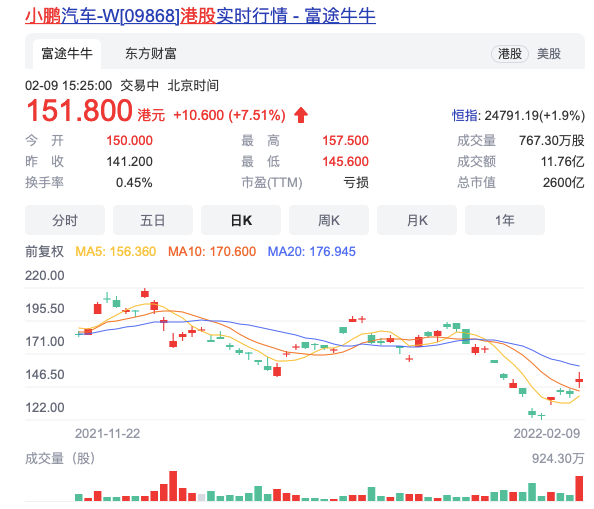Click the 195.50 price axis label
The width and height of the screenshot is (594, 509).
pyautogui.click(x=45, y=309)
